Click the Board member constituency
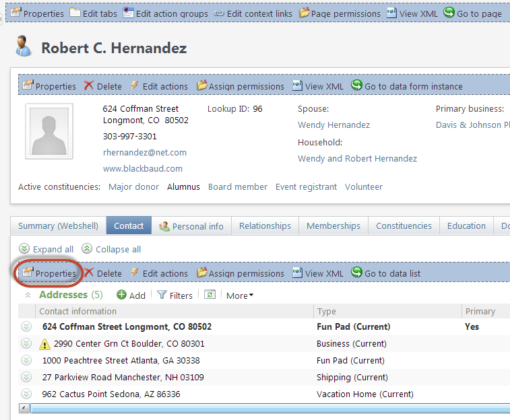This screenshot has width=510, height=420. tap(238, 186)
